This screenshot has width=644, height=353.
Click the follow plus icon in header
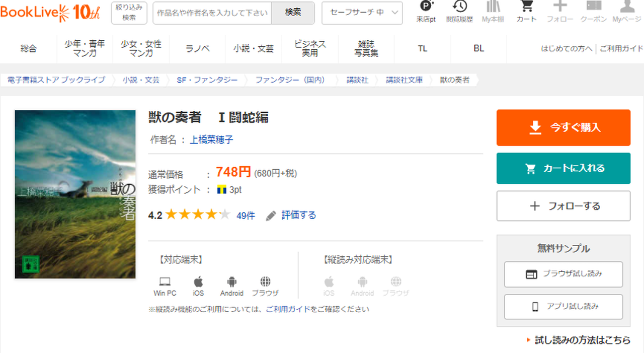[x=560, y=7]
